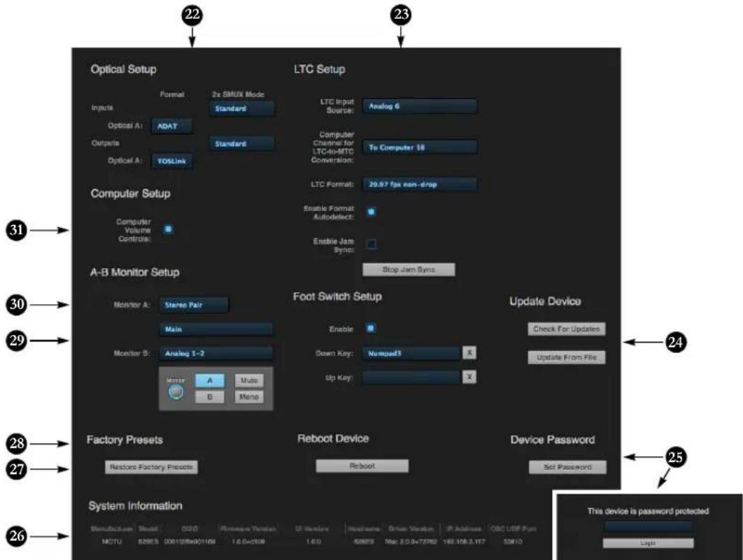Click the LTC Setup heading
The width and height of the screenshot is (743, 560).
319,69
